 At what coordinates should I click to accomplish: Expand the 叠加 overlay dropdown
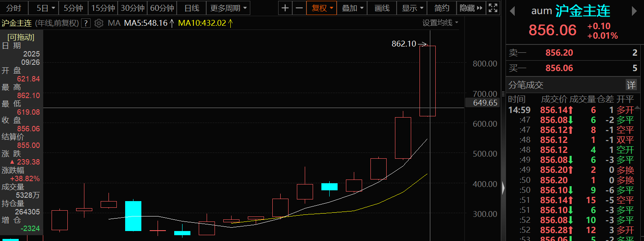pos(353,8)
